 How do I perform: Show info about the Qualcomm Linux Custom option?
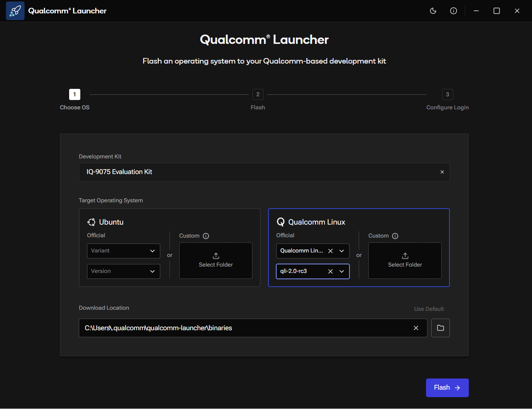395,236
